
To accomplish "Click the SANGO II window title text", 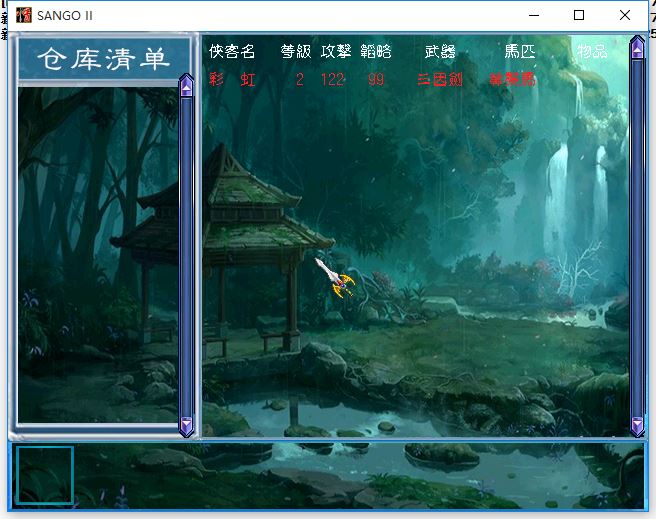I will (x=65, y=15).
